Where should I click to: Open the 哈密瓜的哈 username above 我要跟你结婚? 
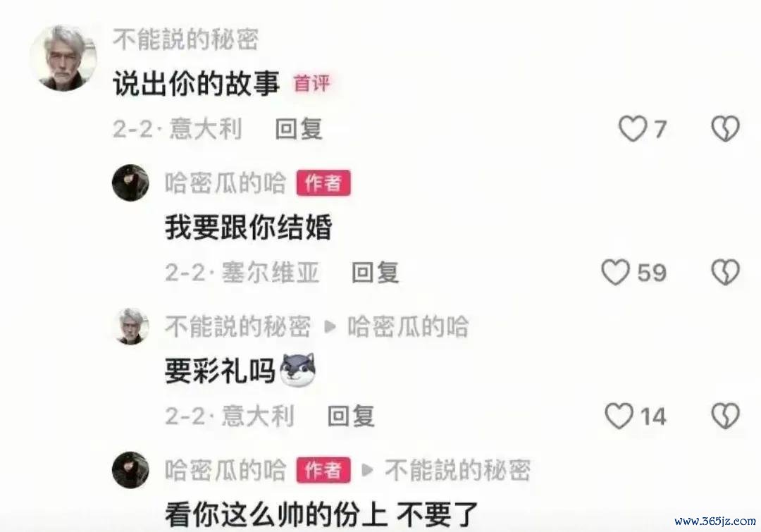pos(225,183)
